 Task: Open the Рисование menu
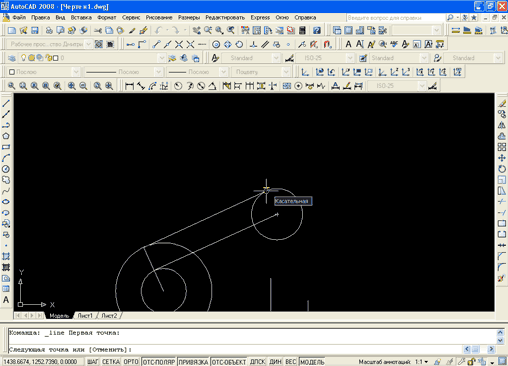pyautogui.click(x=159, y=17)
